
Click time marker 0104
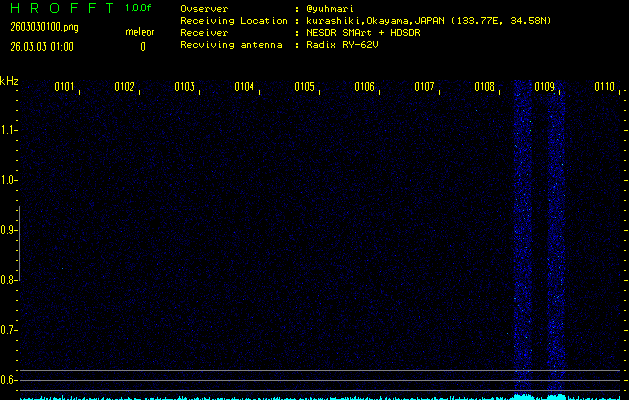coord(244,87)
